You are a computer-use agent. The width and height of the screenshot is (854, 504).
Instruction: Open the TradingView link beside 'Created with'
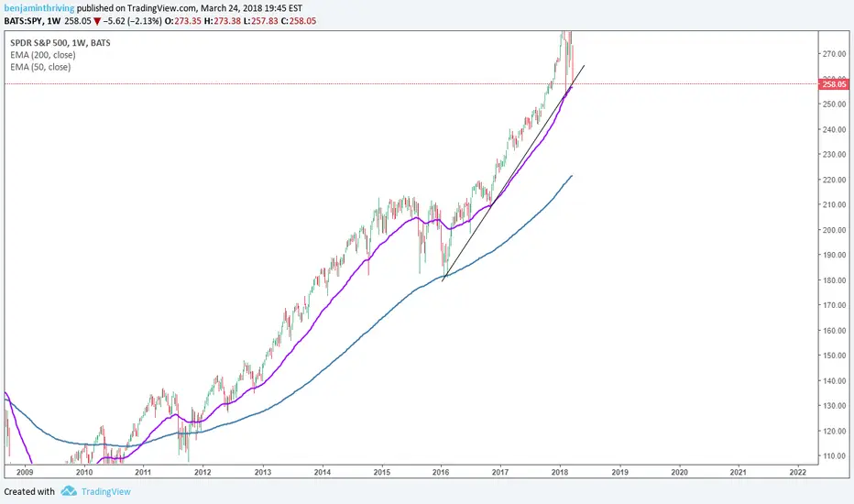point(105,491)
